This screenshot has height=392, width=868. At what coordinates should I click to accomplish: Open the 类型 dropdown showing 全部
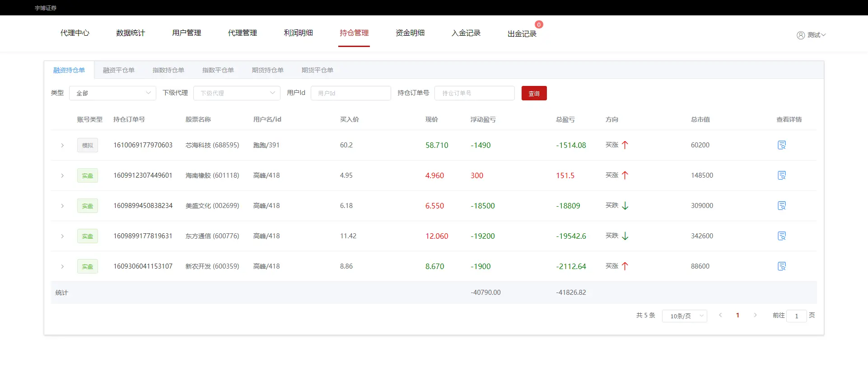pos(112,93)
